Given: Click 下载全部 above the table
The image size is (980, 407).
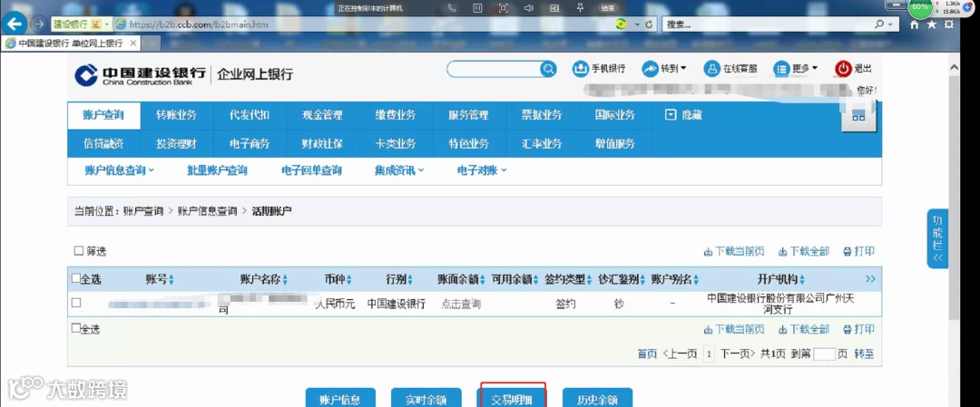Looking at the screenshot, I should coord(804,252).
